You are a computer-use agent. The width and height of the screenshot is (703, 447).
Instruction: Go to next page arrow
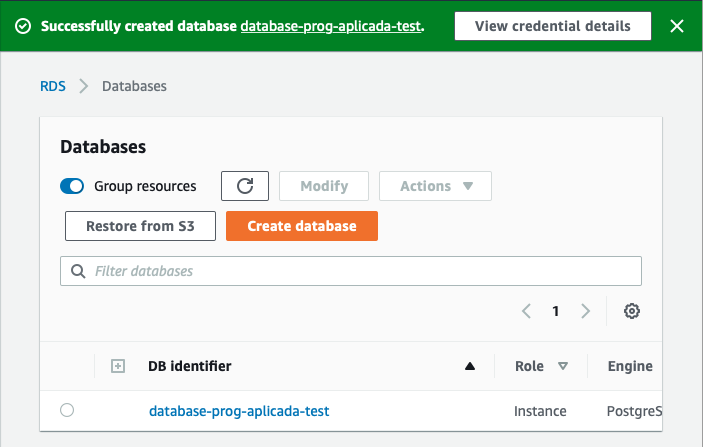[586, 311]
